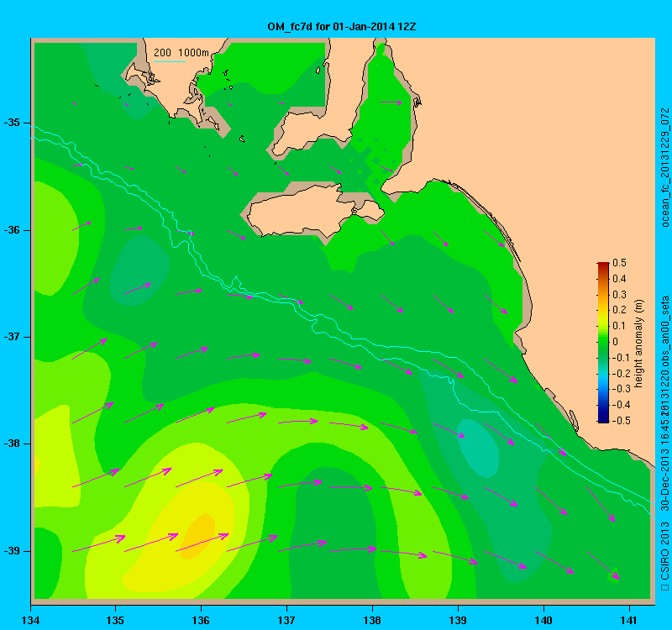Click the 0.5 value on the colorbar scale
672x630 pixels.
click(619, 263)
